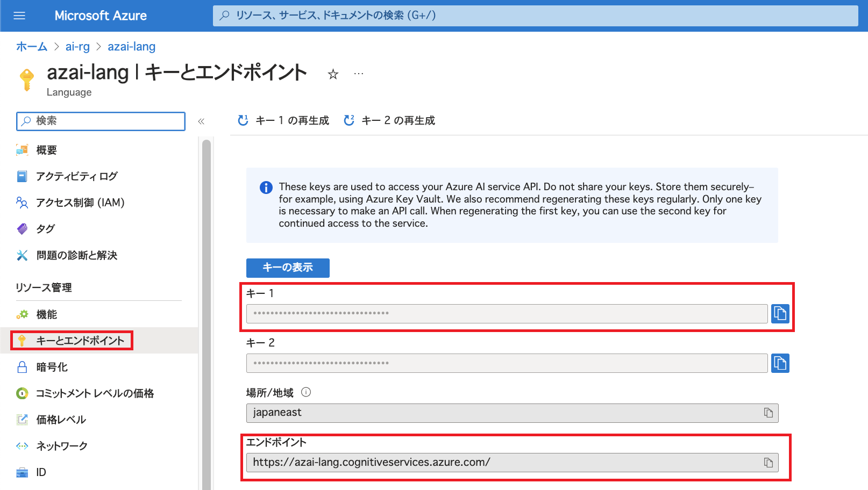Favorite the page with star icon

[333, 74]
